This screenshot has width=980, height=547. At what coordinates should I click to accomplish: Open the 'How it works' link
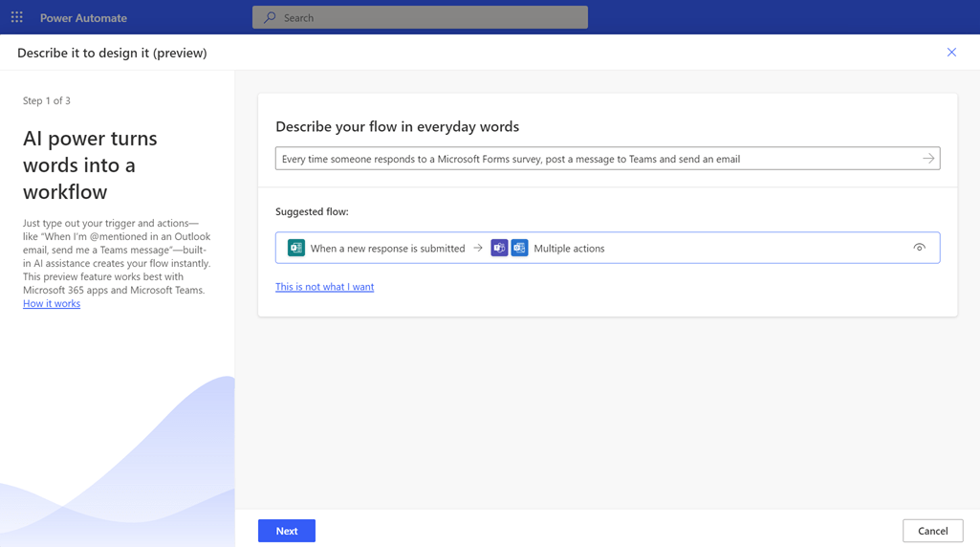[x=52, y=303]
